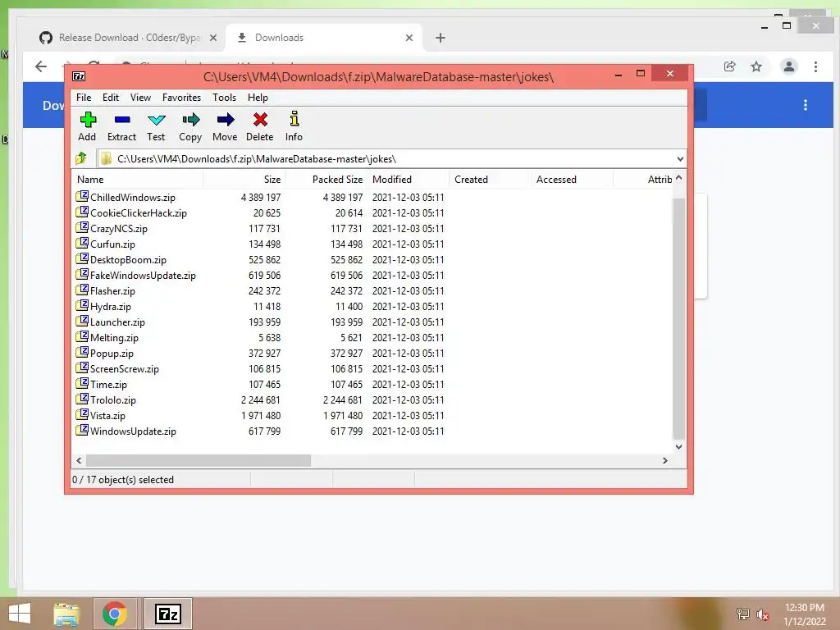Select Time.zip in the list
Viewport: 840px width, 630px height.
(x=108, y=384)
